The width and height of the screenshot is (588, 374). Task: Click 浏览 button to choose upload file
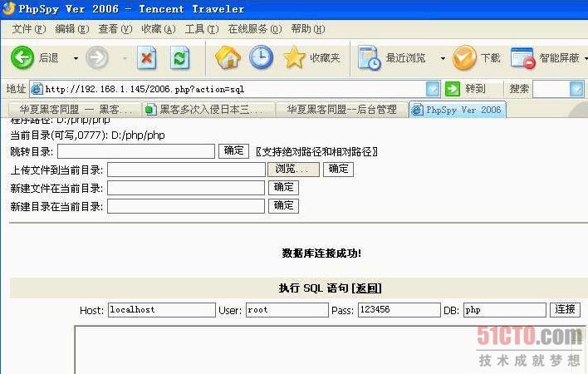[x=293, y=170]
